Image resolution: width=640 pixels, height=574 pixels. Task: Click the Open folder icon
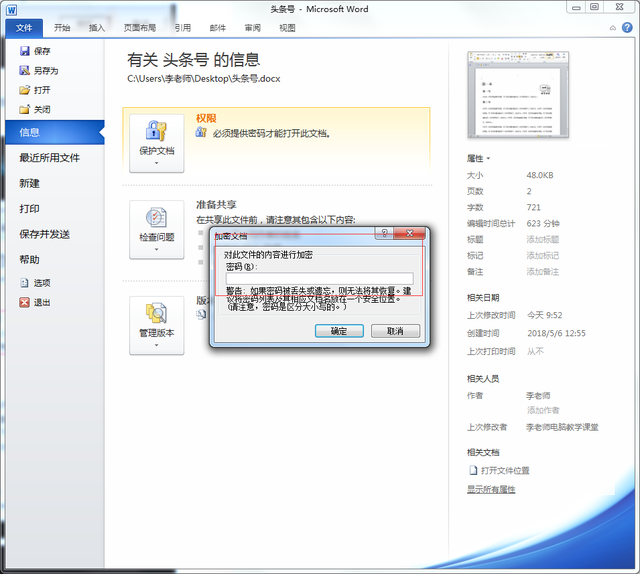(x=25, y=90)
